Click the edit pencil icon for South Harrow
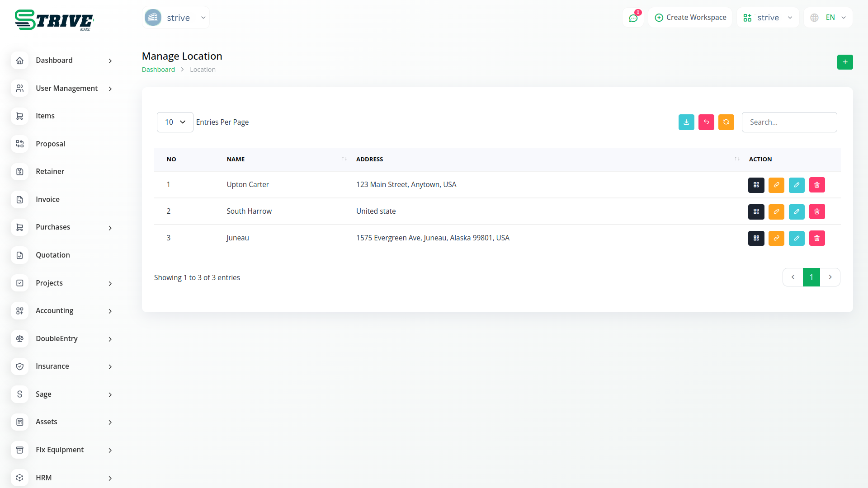 pyautogui.click(x=796, y=211)
